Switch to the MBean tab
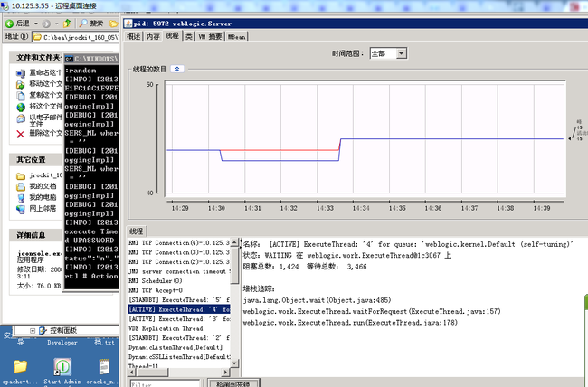The width and height of the screenshot is (588, 387). pyautogui.click(x=237, y=36)
